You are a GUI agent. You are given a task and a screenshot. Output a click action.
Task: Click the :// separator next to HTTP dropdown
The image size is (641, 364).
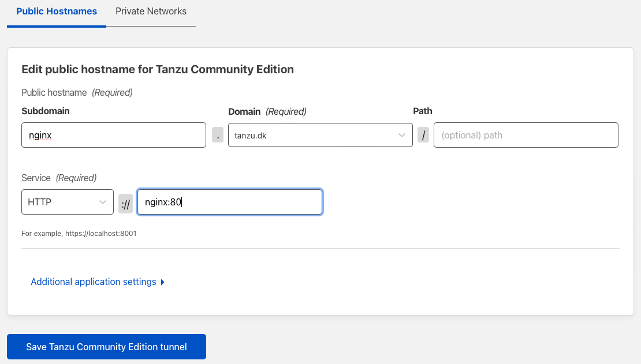[x=125, y=204]
